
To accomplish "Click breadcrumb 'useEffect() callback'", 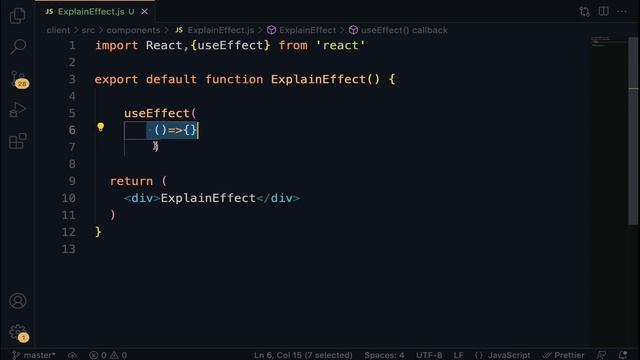I will [x=398, y=30].
